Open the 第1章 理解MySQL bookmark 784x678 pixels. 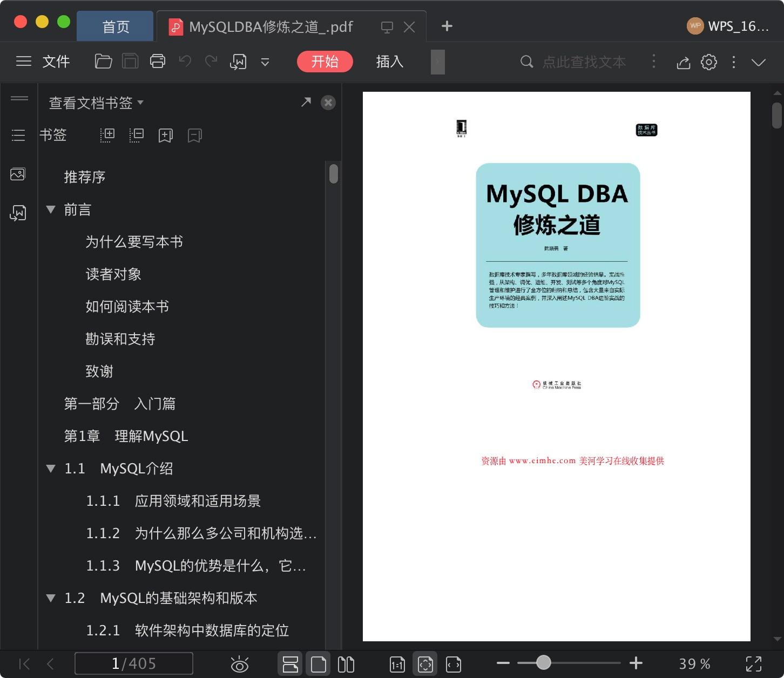point(126,436)
